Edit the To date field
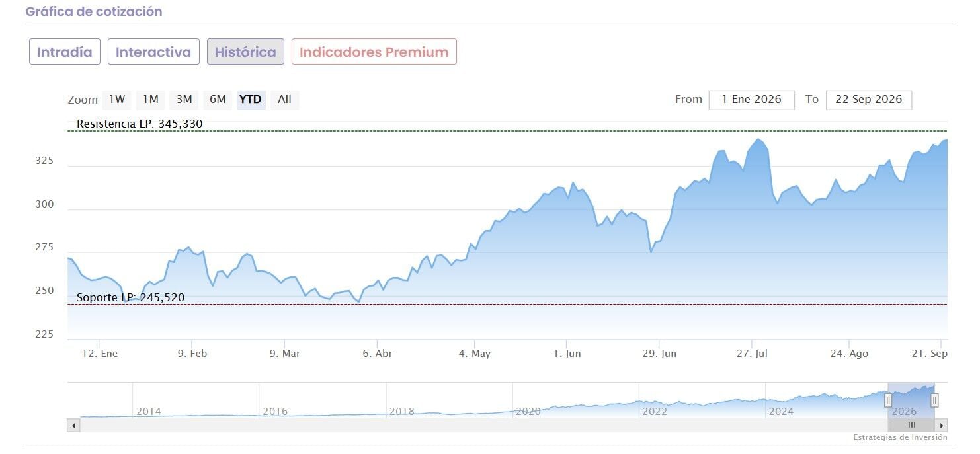 (869, 100)
